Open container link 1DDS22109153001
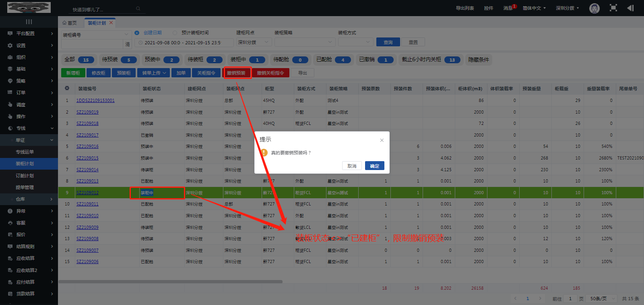The width and height of the screenshot is (644, 305). click(95, 100)
